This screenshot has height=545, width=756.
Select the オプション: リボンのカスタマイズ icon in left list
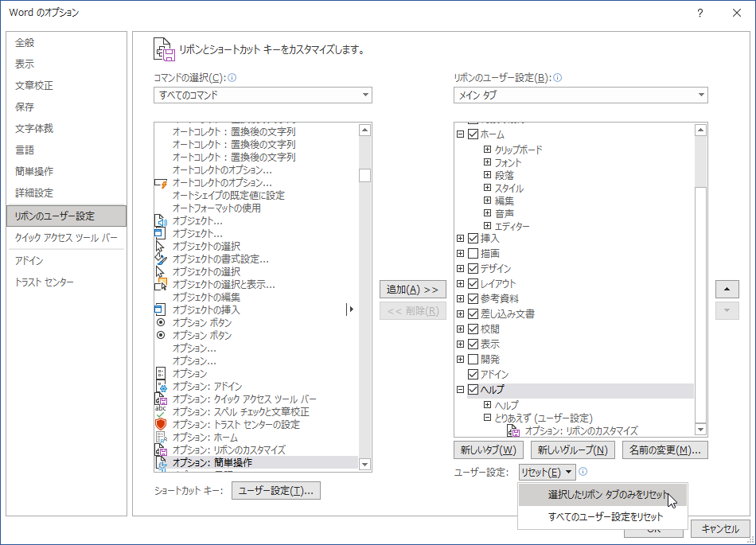coord(161,450)
